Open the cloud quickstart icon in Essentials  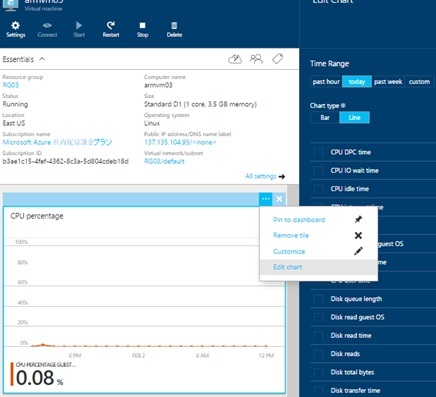tap(235, 59)
